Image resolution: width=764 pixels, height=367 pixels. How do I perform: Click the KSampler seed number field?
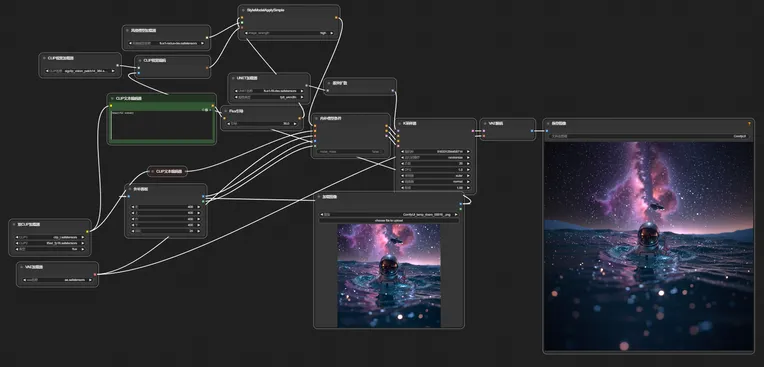click(x=436, y=152)
